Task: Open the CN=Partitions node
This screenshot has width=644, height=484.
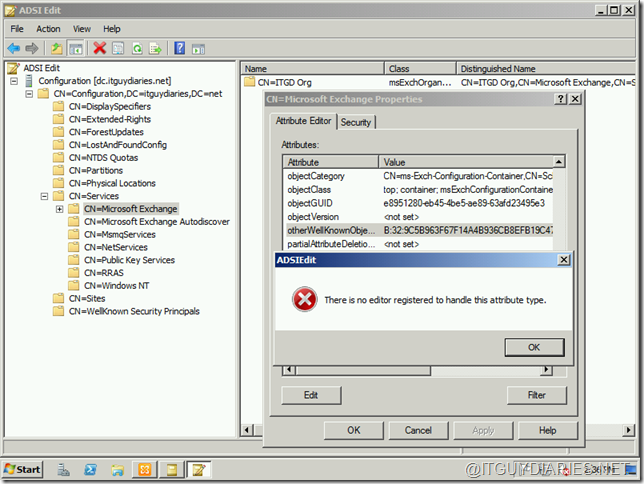Action: click(x=96, y=171)
